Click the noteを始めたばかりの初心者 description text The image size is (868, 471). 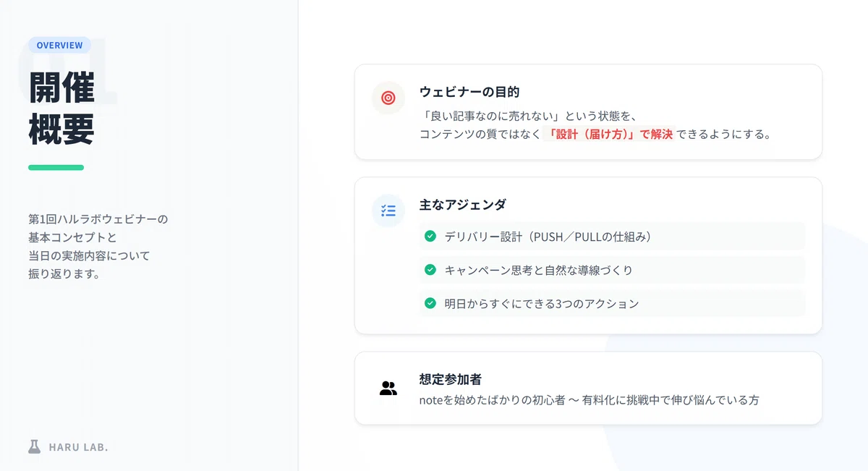point(589,399)
